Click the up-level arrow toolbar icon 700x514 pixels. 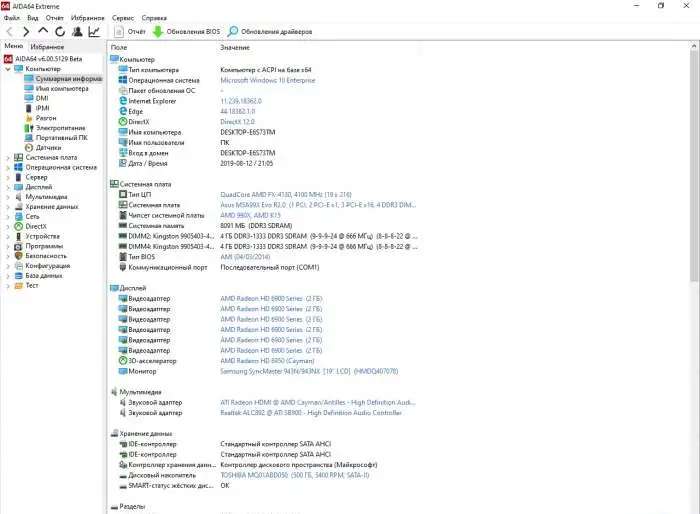[43, 31]
